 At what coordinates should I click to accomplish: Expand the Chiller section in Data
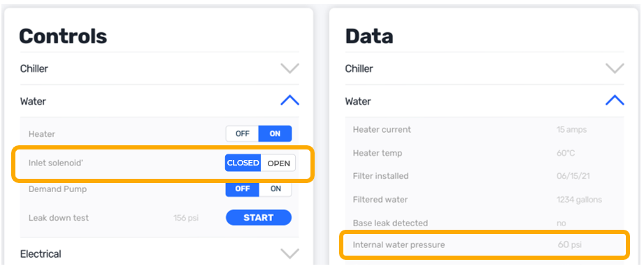(x=615, y=68)
